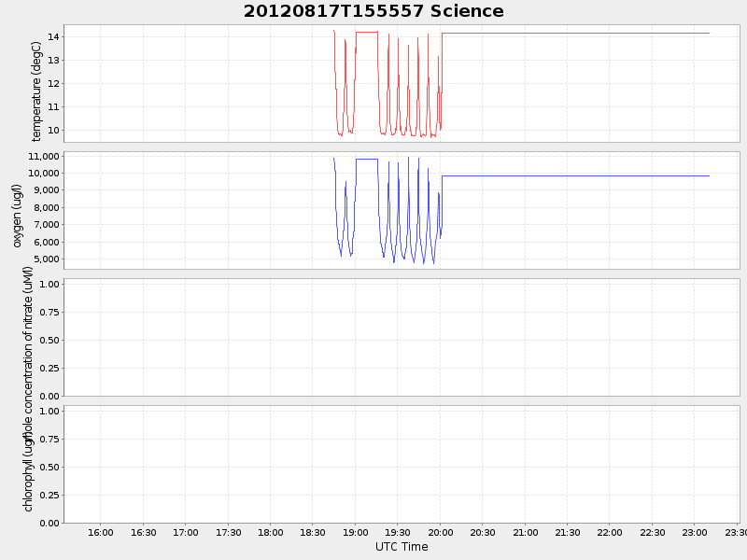This screenshot has height=560, width=747.
Task: Click the chart title 20120817T155557 Science
Action: coord(373,11)
